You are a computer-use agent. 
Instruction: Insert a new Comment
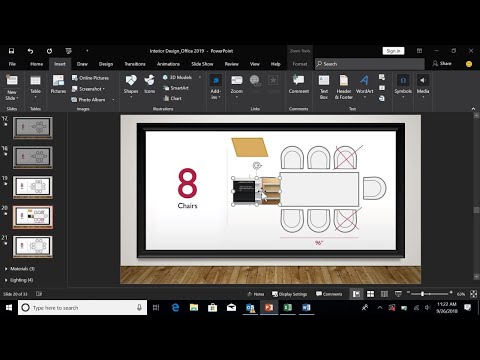point(299,84)
